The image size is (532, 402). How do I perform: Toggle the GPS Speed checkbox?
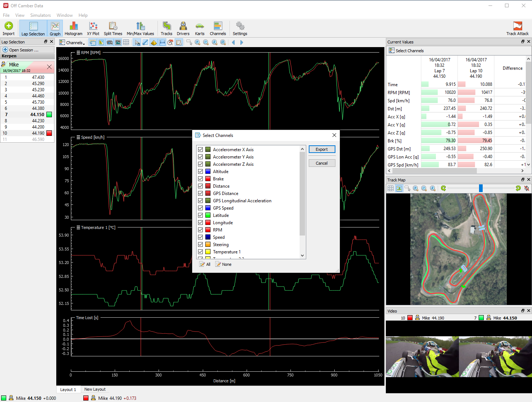pos(201,208)
